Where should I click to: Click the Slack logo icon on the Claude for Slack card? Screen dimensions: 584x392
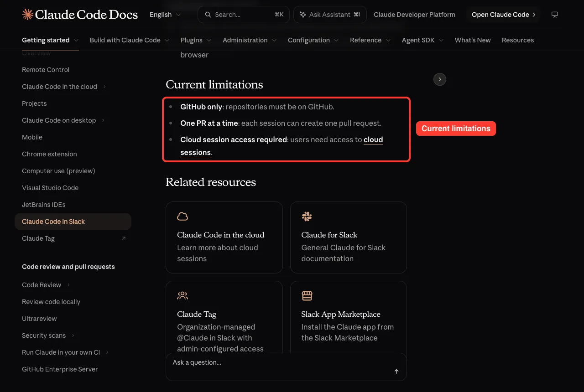pos(307,217)
